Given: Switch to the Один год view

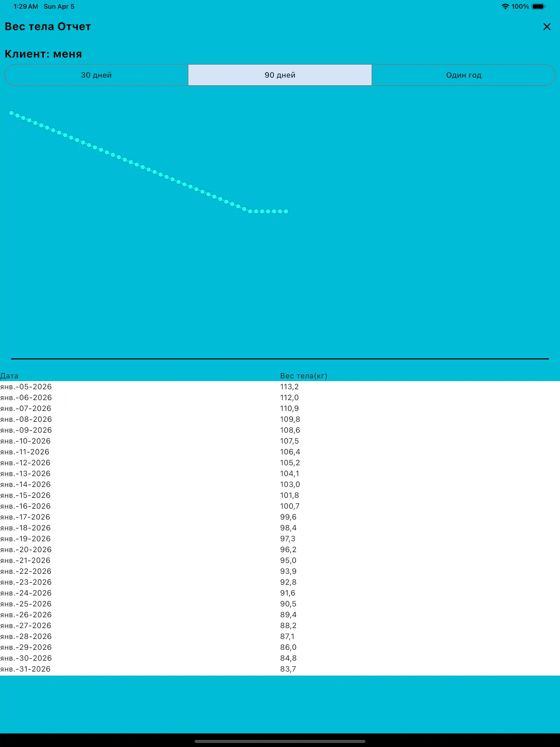Looking at the screenshot, I should (x=463, y=75).
